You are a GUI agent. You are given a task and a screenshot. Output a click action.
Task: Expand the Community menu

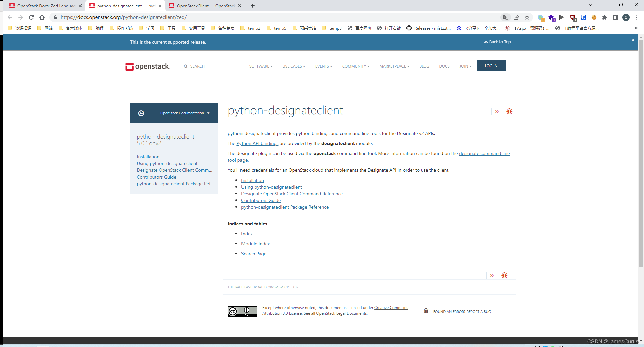356,66
